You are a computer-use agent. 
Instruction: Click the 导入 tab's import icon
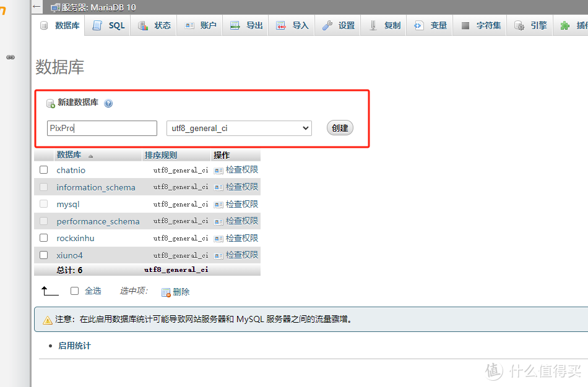[x=281, y=25]
